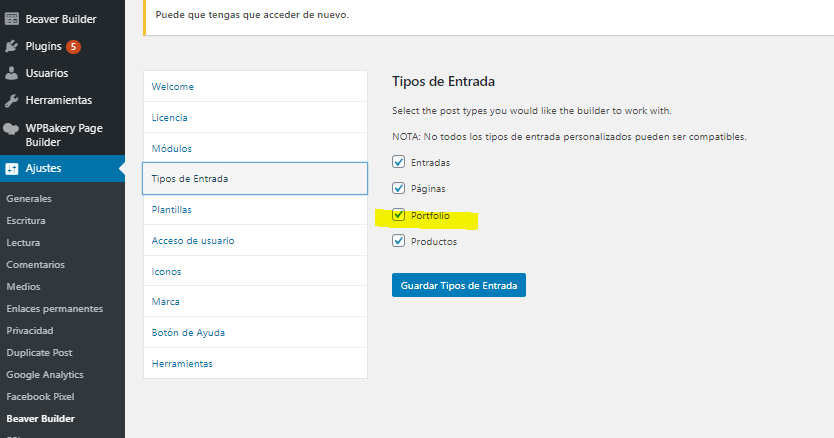Click the Beaver Builder grid icon in sidebar

12,19
